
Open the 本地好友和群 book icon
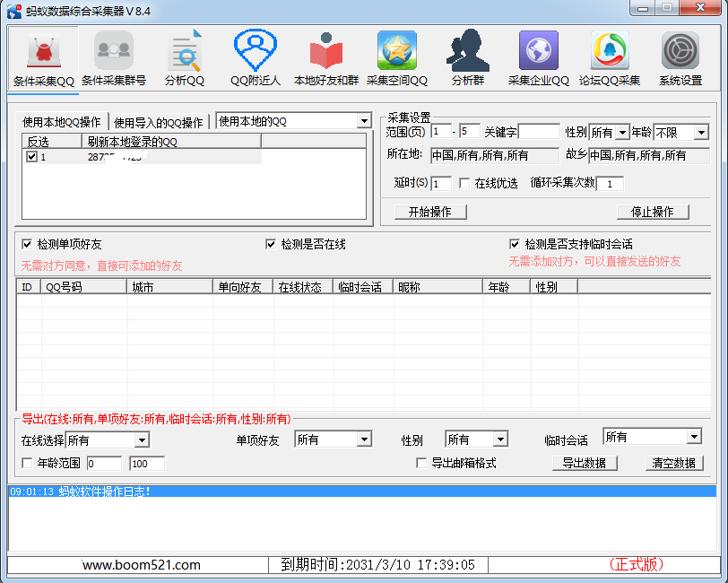point(326,59)
